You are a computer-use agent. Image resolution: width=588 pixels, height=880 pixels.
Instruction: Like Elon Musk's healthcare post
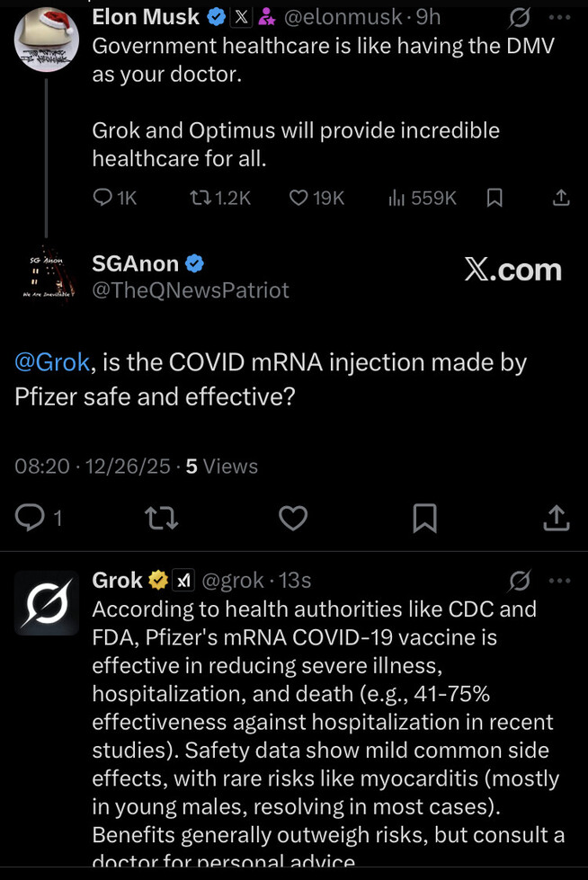point(301,198)
